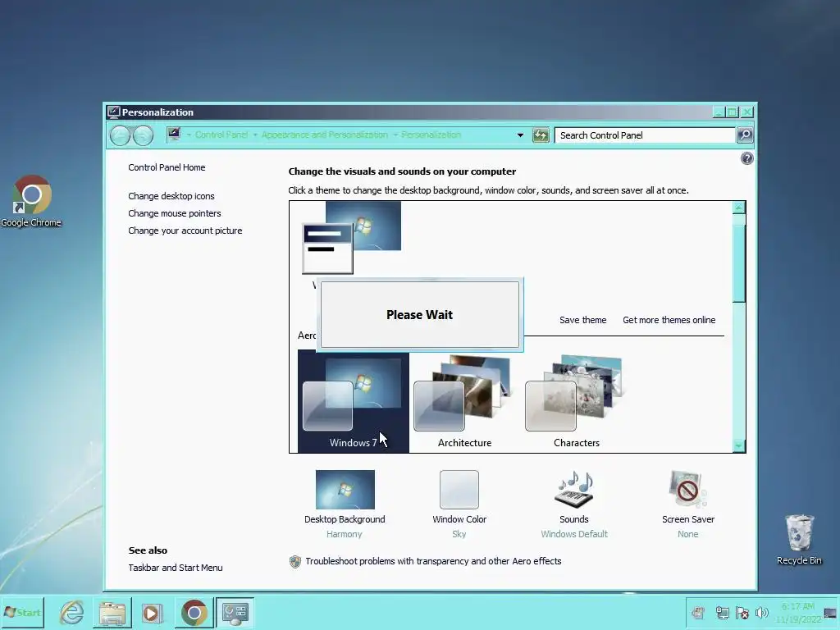Click the leftmost tray icon beside the network icon
The image size is (840, 630).
point(698,613)
